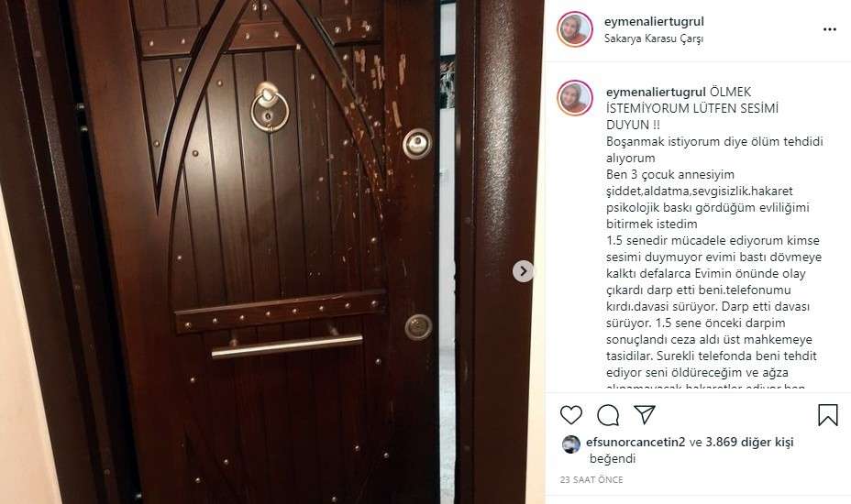Open efsunorcancetin2 liker avatar
The image size is (851, 504).
571,444
